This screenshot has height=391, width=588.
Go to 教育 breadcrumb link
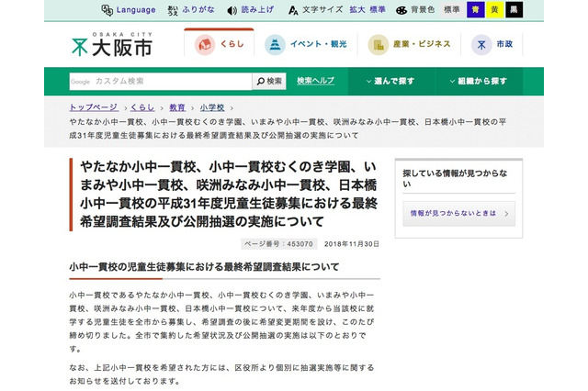pyautogui.click(x=177, y=107)
